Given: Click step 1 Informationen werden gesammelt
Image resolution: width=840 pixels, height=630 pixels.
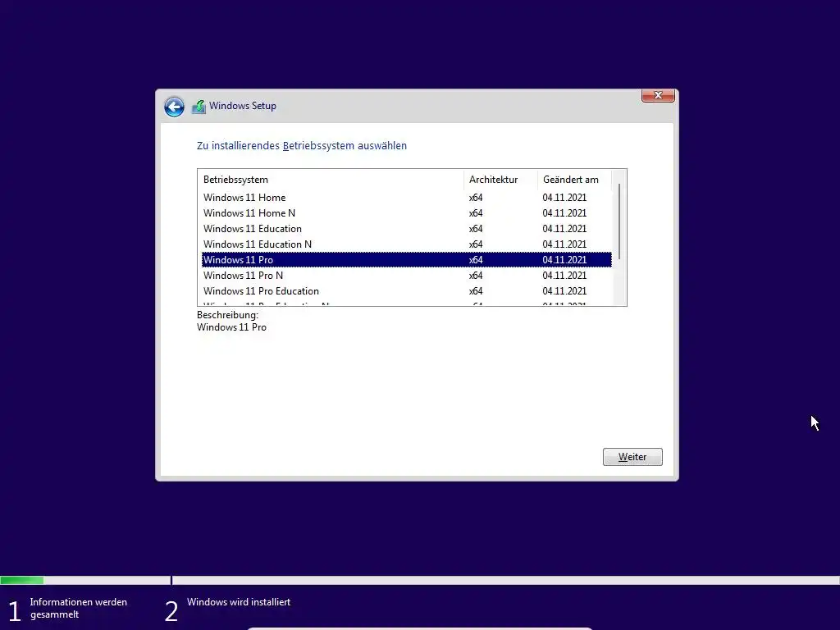Looking at the screenshot, I should (68, 609).
